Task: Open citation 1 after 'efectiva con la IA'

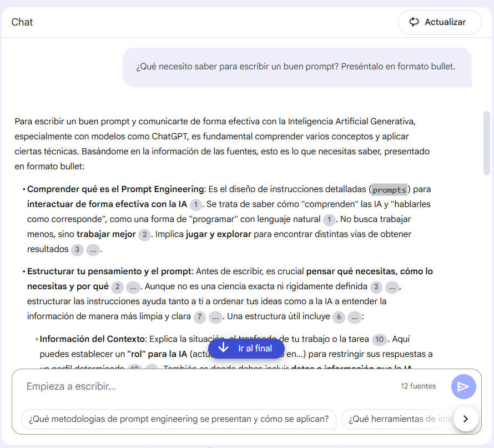Action: tap(195, 204)
